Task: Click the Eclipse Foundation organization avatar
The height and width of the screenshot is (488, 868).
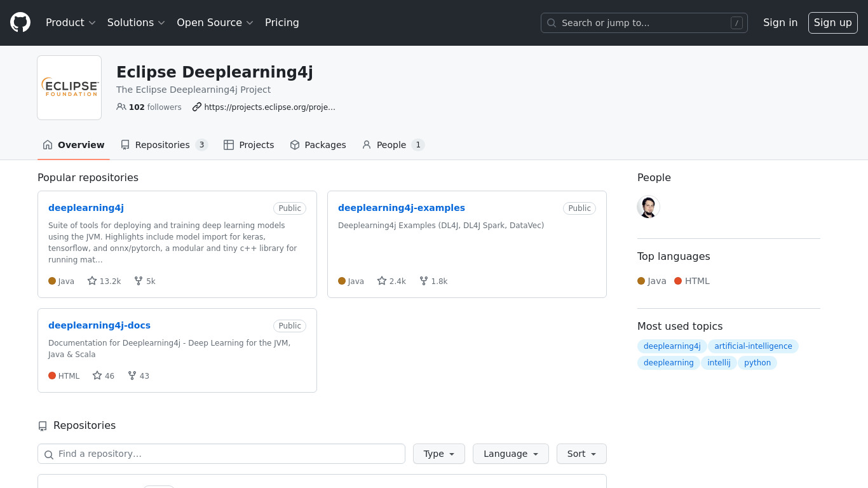Action: 69,88
